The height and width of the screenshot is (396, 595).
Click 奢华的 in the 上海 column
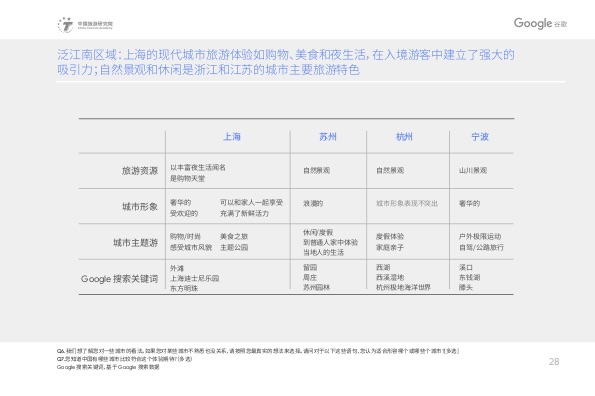coord(180,203)
